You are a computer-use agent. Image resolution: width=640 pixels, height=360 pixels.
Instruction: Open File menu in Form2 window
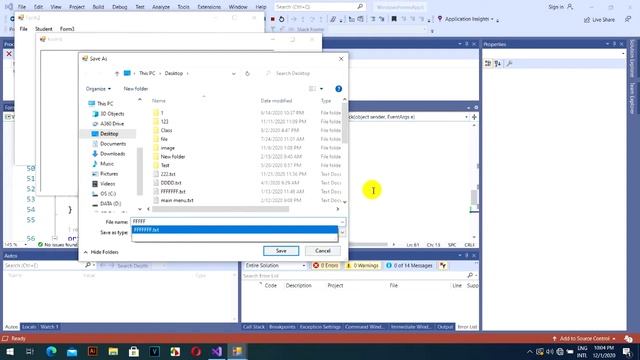[x=23, y=29]
